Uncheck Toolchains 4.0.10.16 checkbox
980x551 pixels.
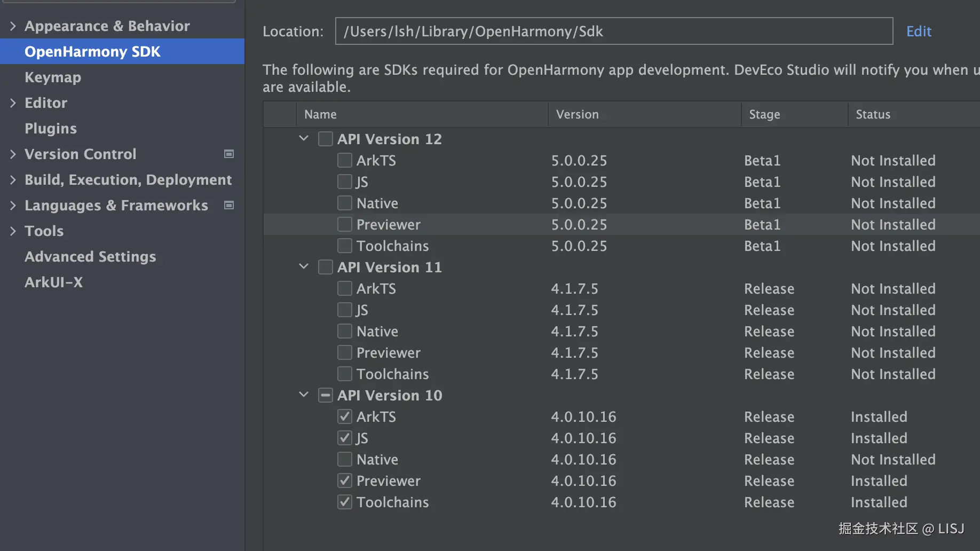click(x=345, y=502)
